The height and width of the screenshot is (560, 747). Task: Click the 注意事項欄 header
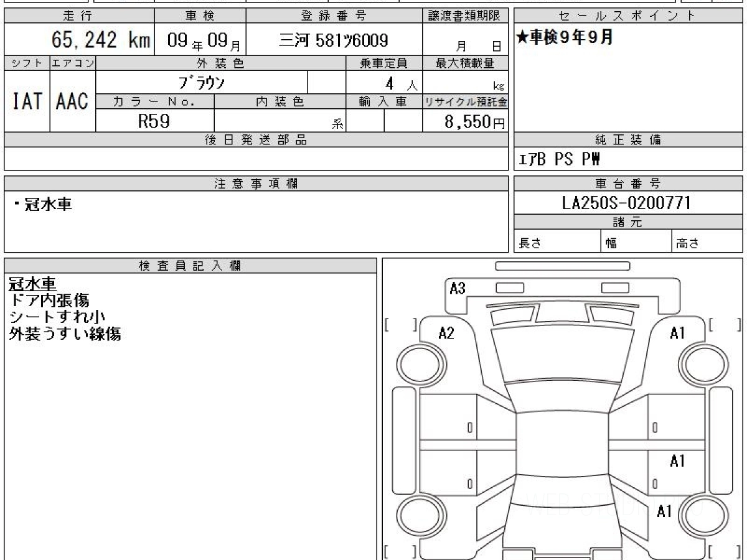click(256, 184)
